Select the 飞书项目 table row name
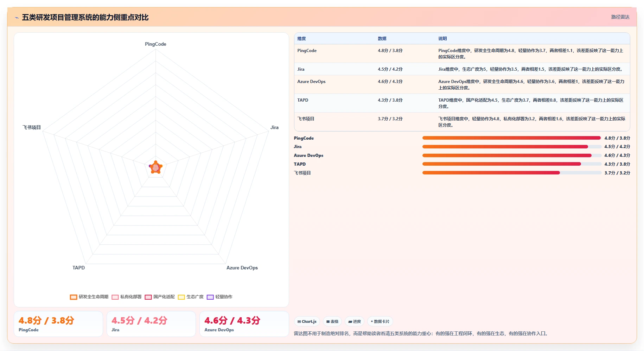 pyautogui.click(x=306, y=119)
